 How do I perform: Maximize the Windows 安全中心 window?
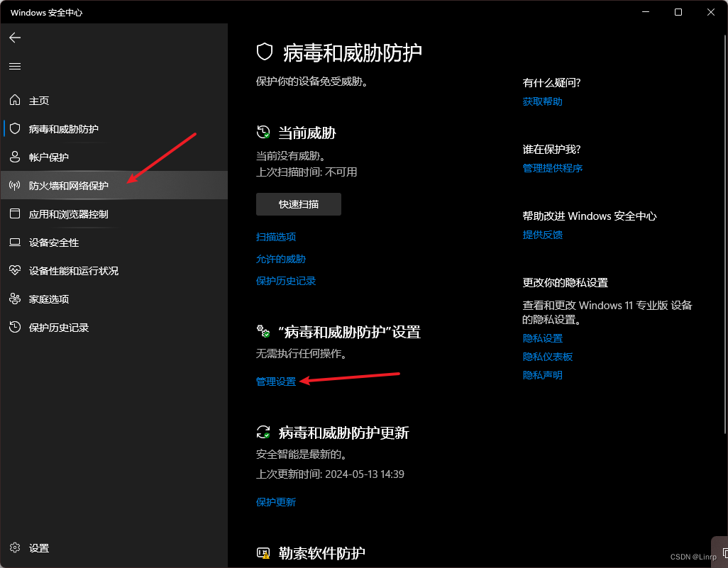(678, 12)
